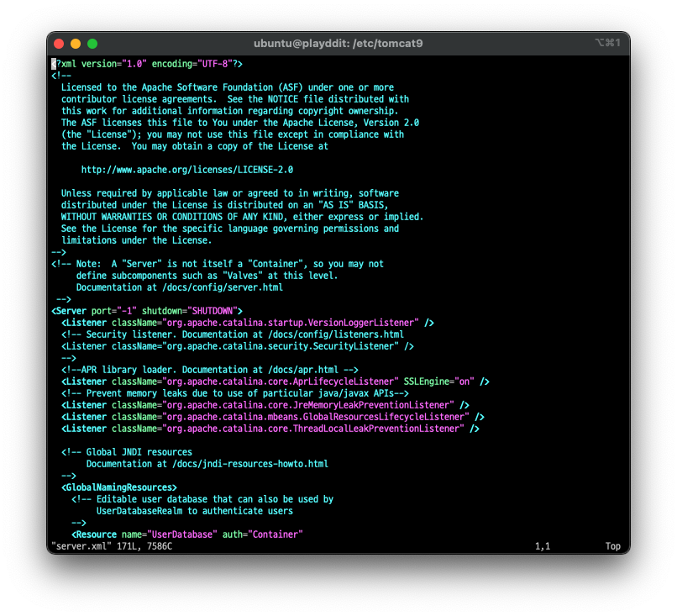Click the SecurityListener class name line
This screenshot has width=677, height=616.
pos(238,346)
